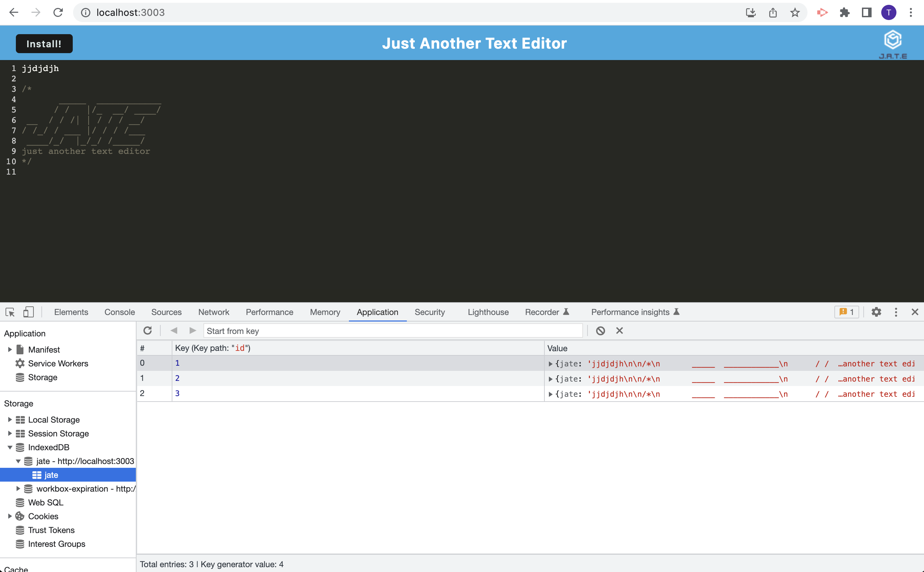Delete the selected key with the X icon
This screenshot has width=924, height=572.
coord(619,330)
